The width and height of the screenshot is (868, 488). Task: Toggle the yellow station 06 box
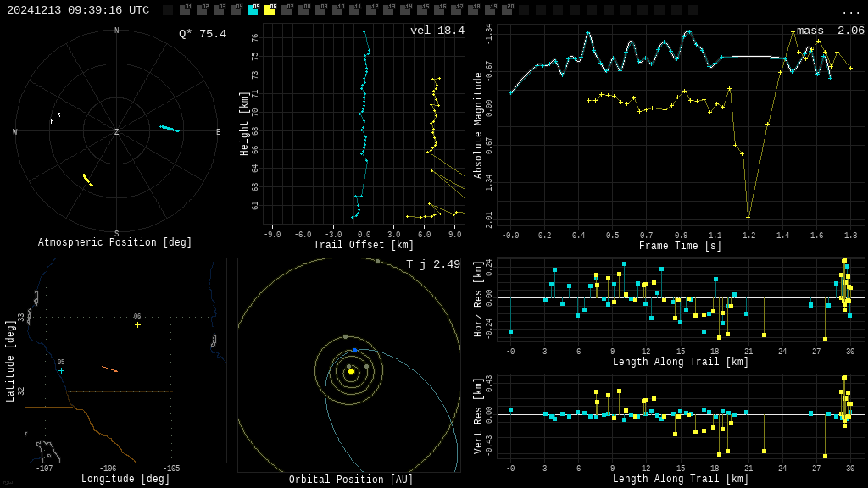[270, 10]
